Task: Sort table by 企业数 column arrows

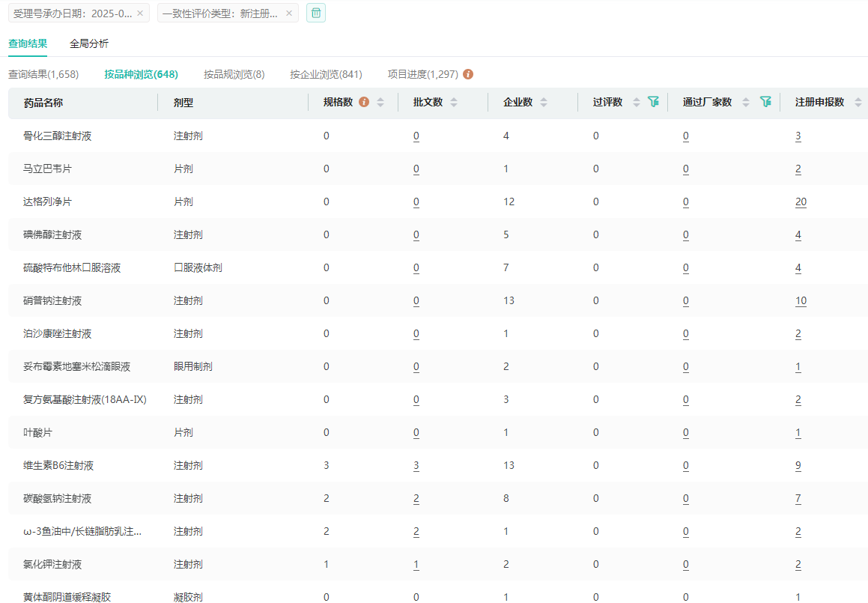Action: pos(544,103)
